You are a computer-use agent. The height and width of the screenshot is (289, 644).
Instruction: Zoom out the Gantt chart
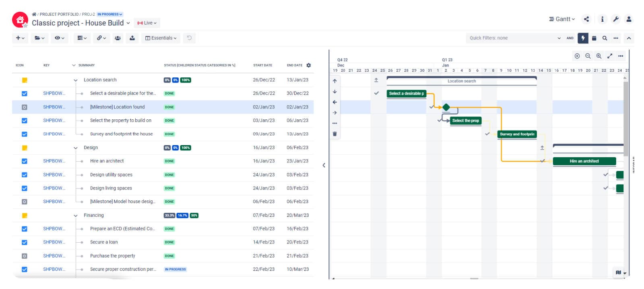[x=588, y=56]
